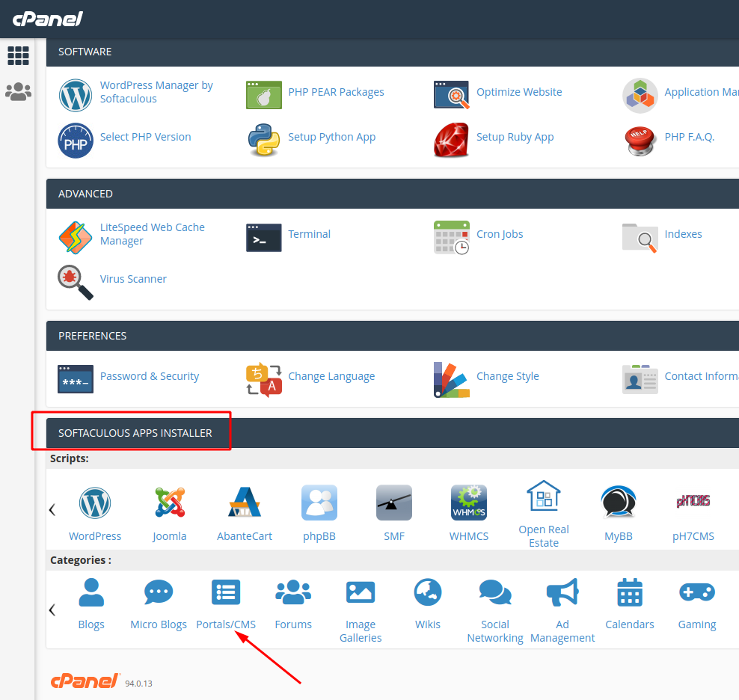Open the Setup Ruby App link

coord(515,137)
